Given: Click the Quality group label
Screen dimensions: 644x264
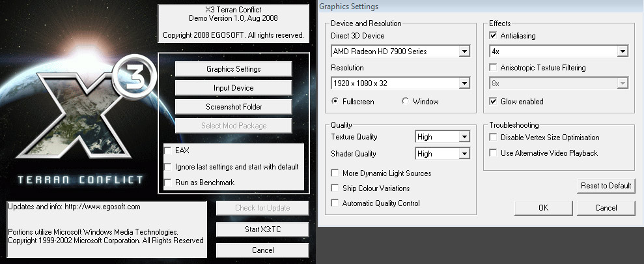Looking at the screenshot, I should click(341, 125).
